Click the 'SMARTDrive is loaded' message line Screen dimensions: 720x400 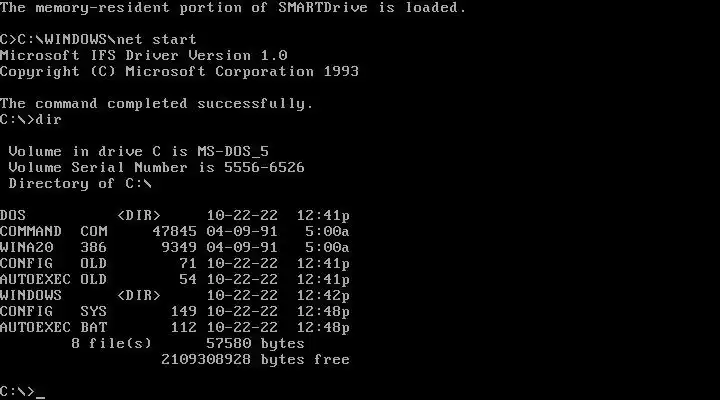tap(233, 8)
